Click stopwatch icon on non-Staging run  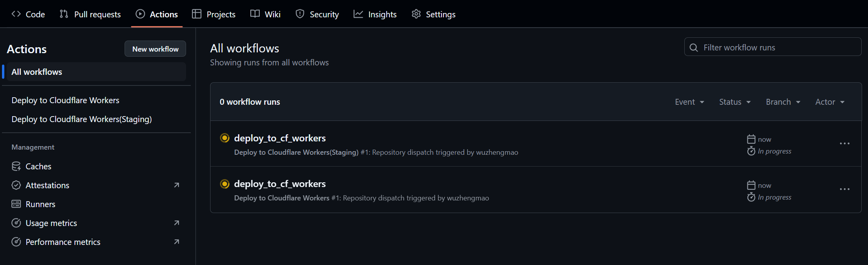point(751,197)
